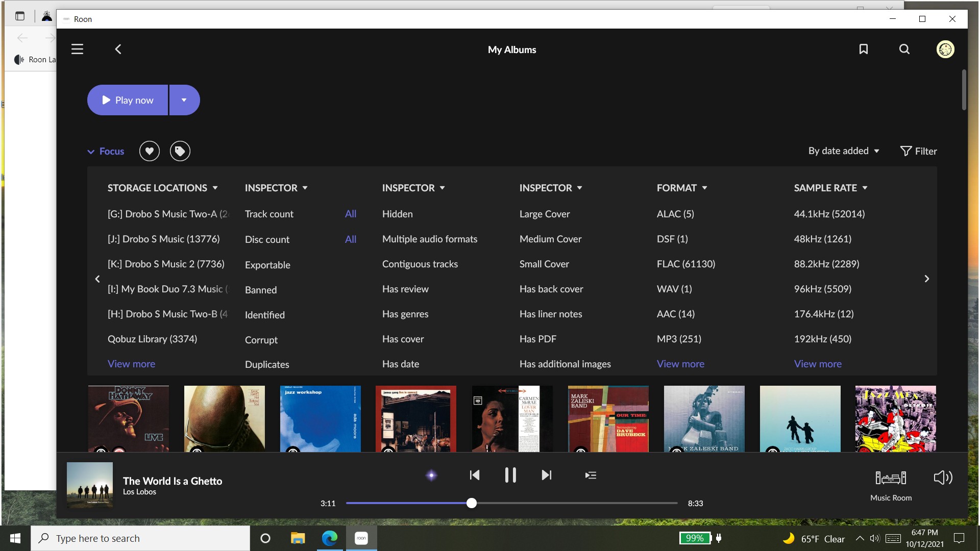This screenshot has width=980, height=551.
Task: Filter by FLAC (61130) format
Action: coord(686,264)
